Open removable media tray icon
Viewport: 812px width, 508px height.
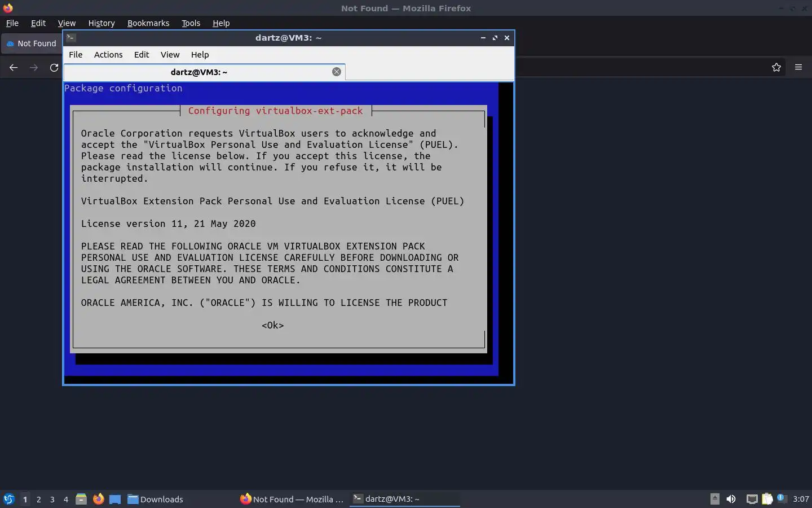[714, 498]
